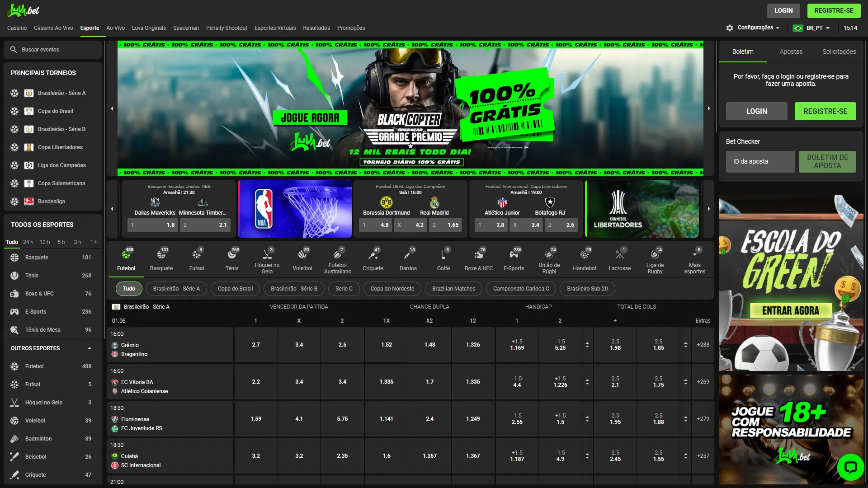
Task: Open Liga dos Campeões tournament
Action: 52,165
